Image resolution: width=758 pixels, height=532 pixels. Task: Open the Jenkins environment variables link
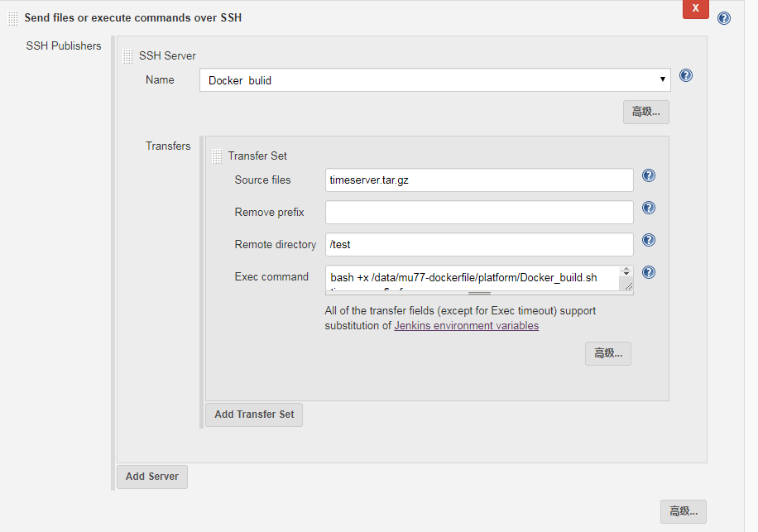click(x=466, y=326)
